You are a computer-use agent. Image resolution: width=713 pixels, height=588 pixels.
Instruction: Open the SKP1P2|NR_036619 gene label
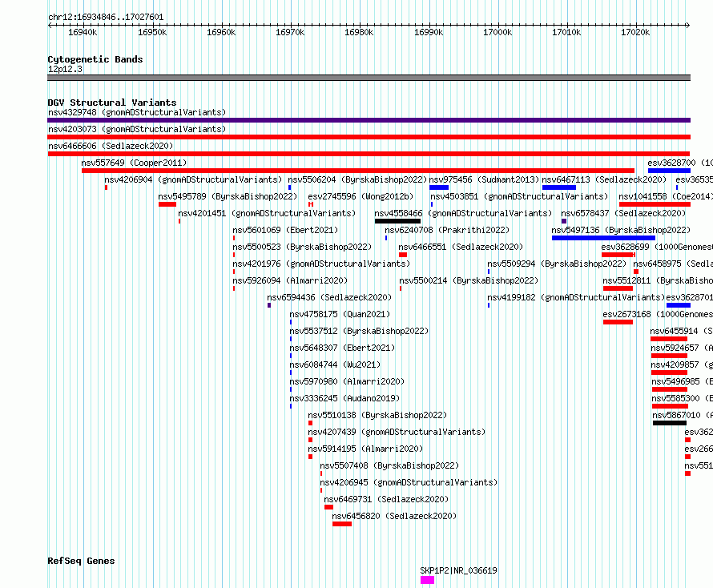click(458, 570)
